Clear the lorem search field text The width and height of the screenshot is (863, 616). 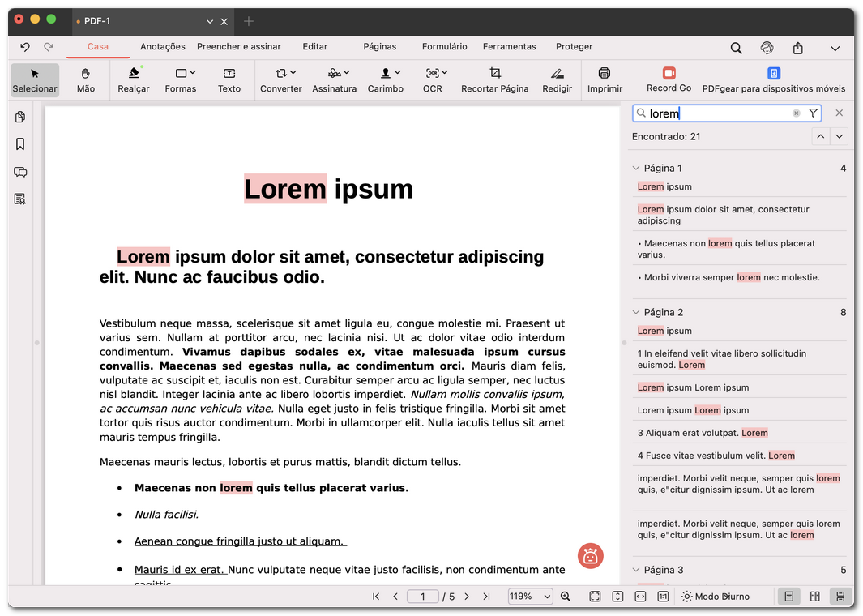[x=796, y=113]
